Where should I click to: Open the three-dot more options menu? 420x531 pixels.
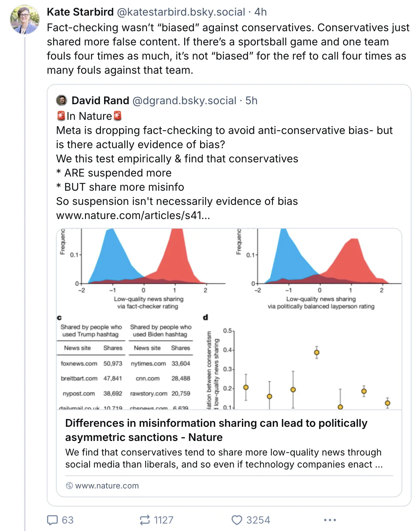[330, 520]
